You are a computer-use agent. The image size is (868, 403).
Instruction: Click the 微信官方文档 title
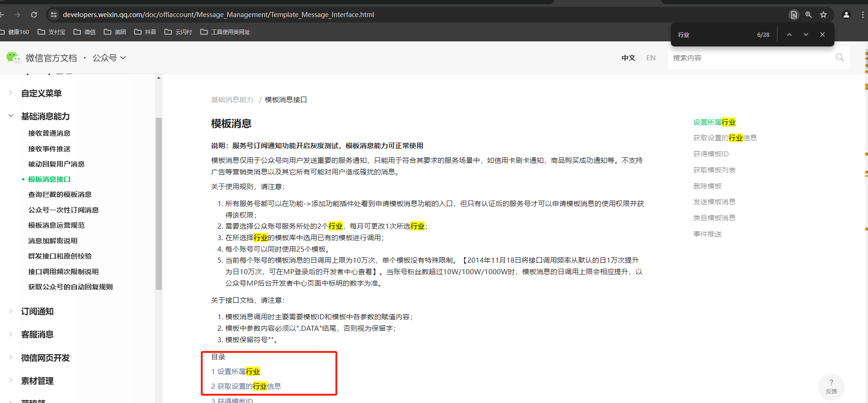point(51,58)
